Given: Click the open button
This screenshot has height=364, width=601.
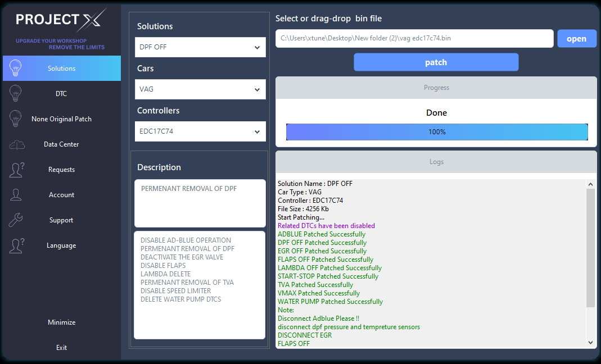Looking at the screenshot, I should coord(577,38).
